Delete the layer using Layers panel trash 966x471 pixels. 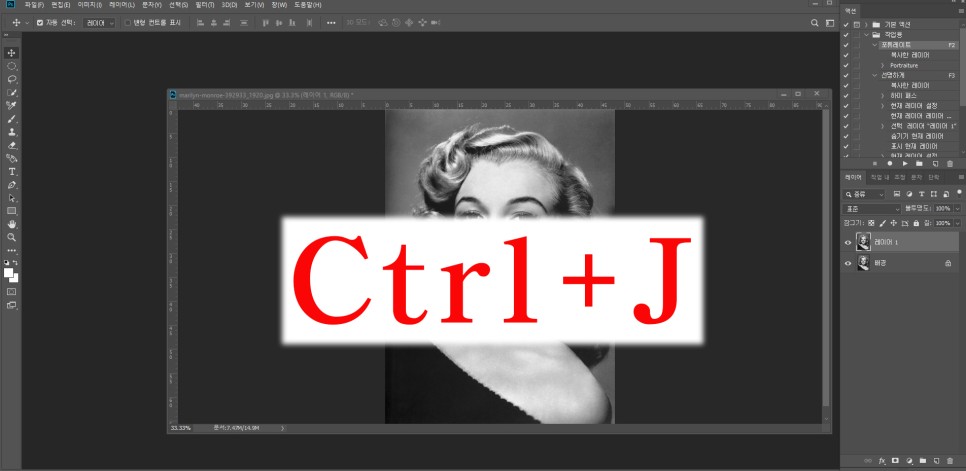(x=949, y=460)
